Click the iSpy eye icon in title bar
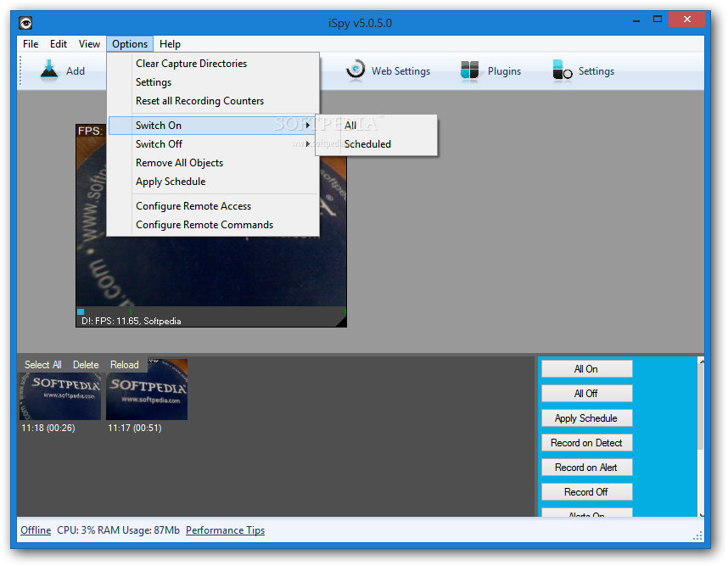This screenshot has width=728, height=566. point(25,22)
